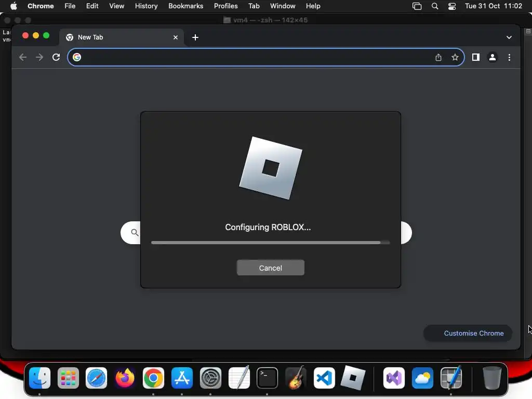Open the tab search dropdown arrow

509,37
